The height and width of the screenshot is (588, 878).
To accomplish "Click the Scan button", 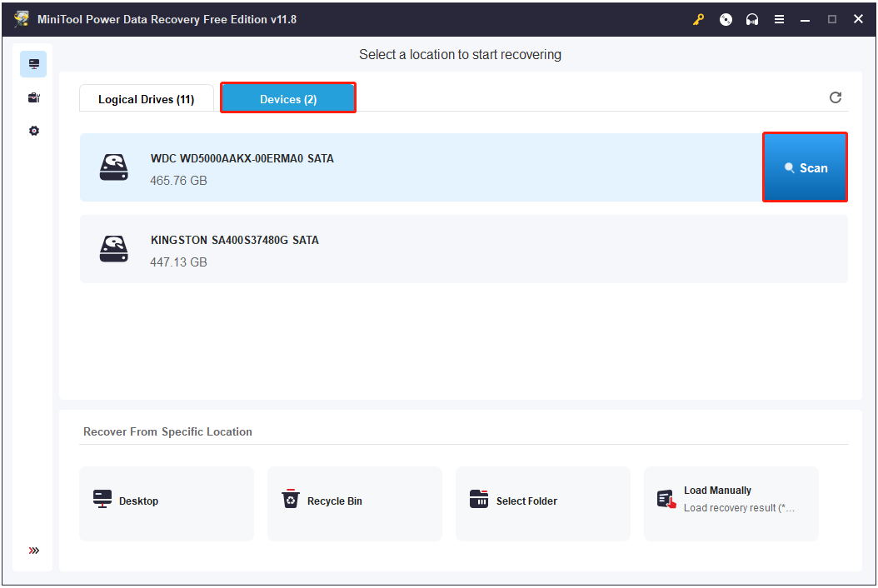I will pyautogui.click(x=806, y=167).
